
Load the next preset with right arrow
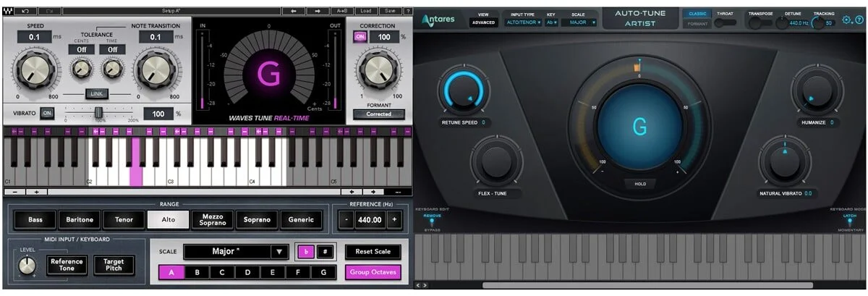tap(318, 12)
